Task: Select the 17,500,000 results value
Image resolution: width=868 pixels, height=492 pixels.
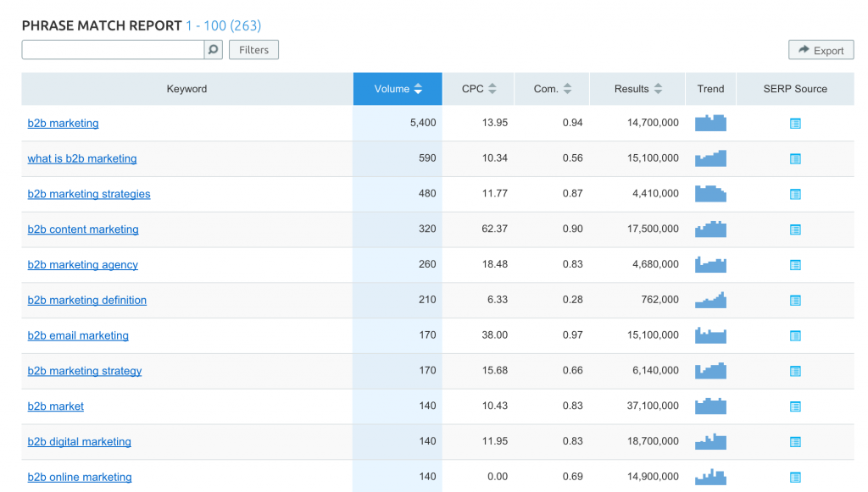Action: pos(653,229)
